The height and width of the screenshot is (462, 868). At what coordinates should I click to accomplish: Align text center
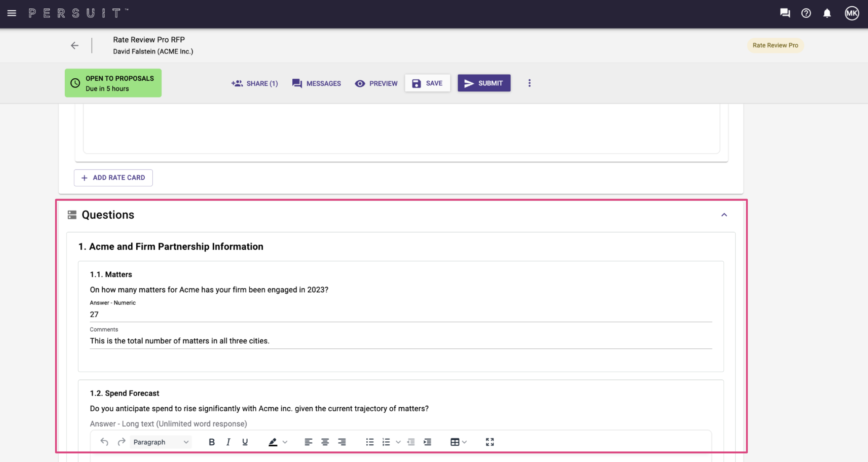coord(325,442)
